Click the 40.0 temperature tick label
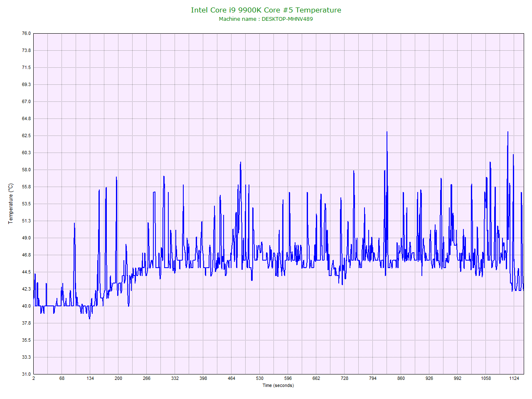This screenshot has width=532, height=399. point(26,306)
